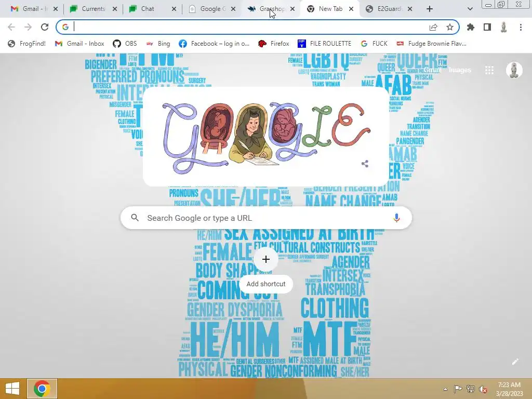Open the FrogFind! bookmark
The height and width of the screenshot is (399, 532).
[x=27, y=44]
